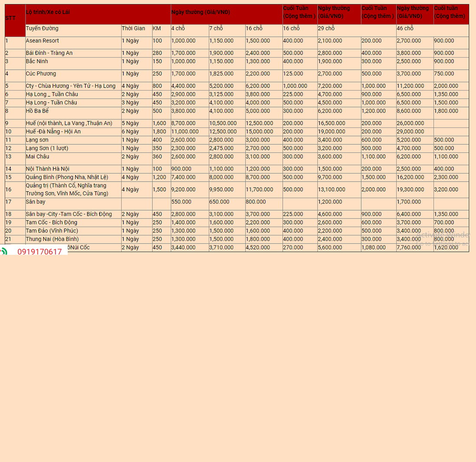476x462 pixels.
Task: Select the Sân bay route in row 17
Action: [x=36, y=202]
